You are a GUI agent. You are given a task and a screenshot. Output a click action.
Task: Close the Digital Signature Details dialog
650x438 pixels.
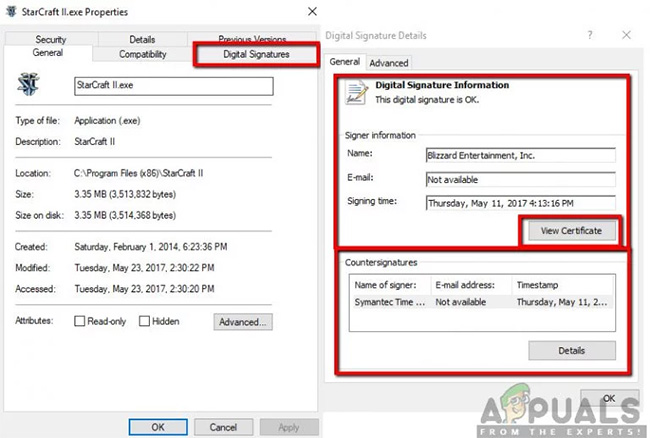(x=626, y=35)
